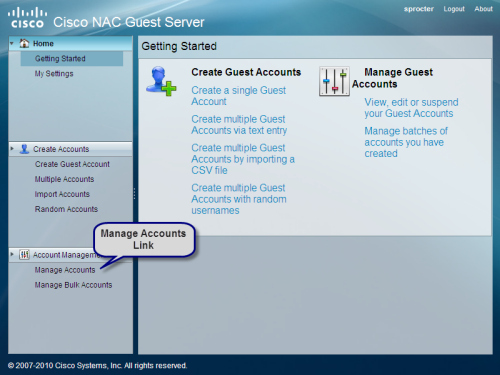Image resolution: width=500 pixels, height=375 pixels.
Task: Open Import Accounts sidebar item
Action: tap(62, 194)
